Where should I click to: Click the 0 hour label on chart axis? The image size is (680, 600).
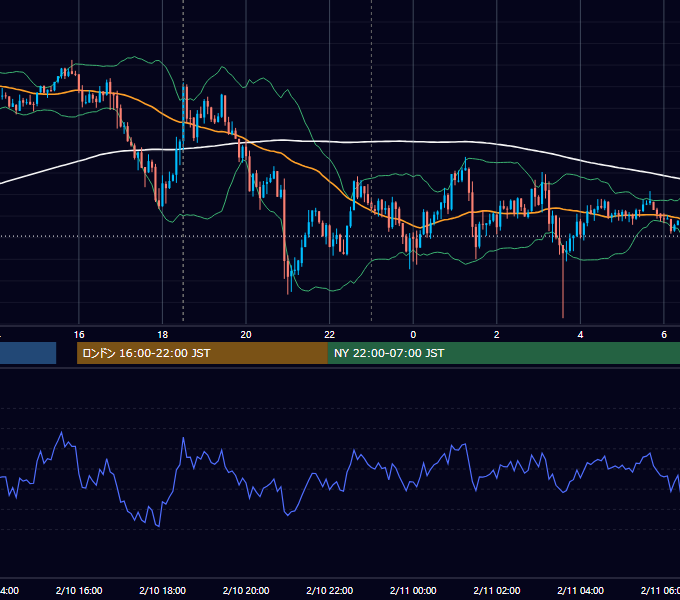tap(413, 335)
